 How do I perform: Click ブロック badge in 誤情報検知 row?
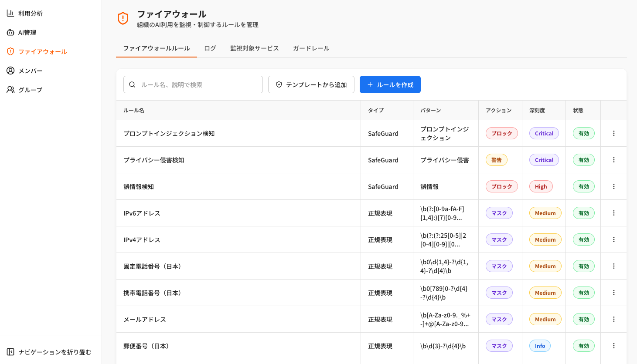502,187
